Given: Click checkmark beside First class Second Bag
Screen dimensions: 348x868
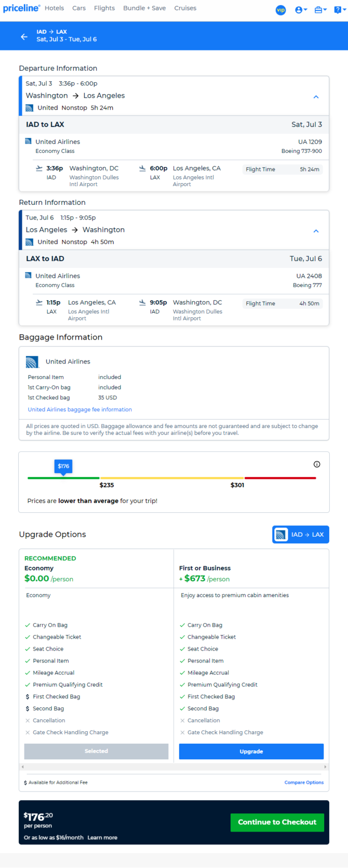Looking at the screenshot, I should (x=182, y=709).
